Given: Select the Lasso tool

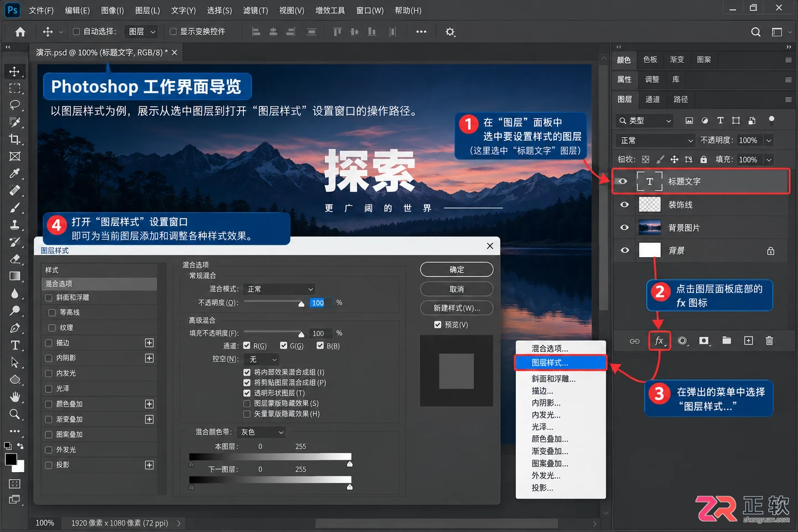Looking at the screenshot, I should click(14, 105).
